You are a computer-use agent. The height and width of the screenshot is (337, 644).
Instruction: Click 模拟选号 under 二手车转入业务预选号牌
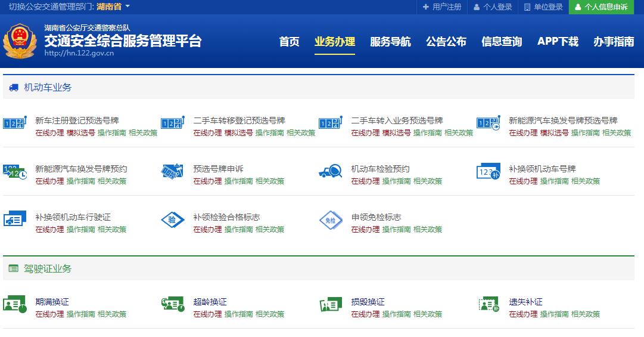(x=396, y=133)
